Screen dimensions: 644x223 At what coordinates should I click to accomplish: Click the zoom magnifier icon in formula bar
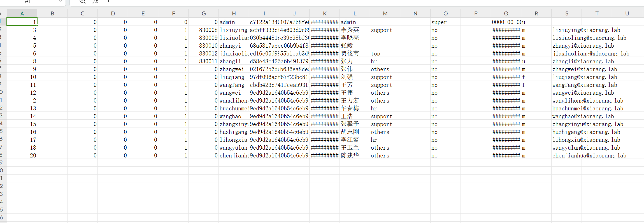[x=82, y=1]
